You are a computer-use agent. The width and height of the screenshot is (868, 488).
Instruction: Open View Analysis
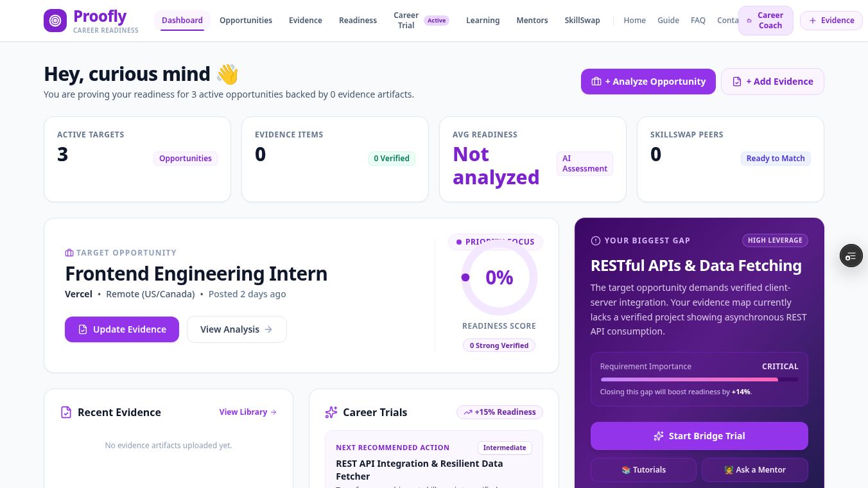point(237,329)
